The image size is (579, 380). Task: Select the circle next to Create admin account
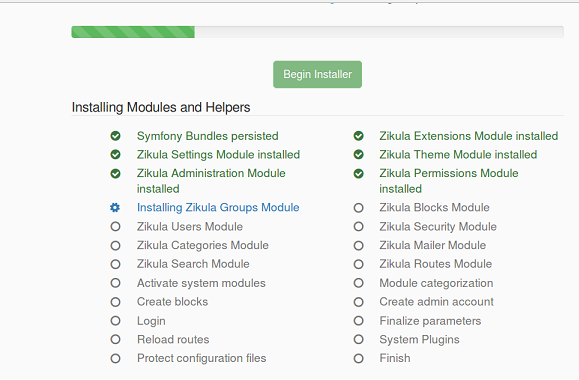358,302
